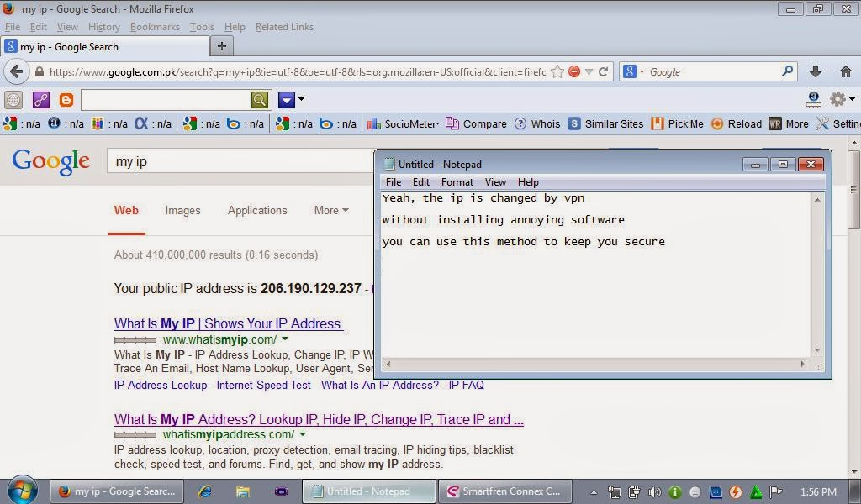
Task: Reload page with address bar refresh icon
Action: tap(604, 72)
